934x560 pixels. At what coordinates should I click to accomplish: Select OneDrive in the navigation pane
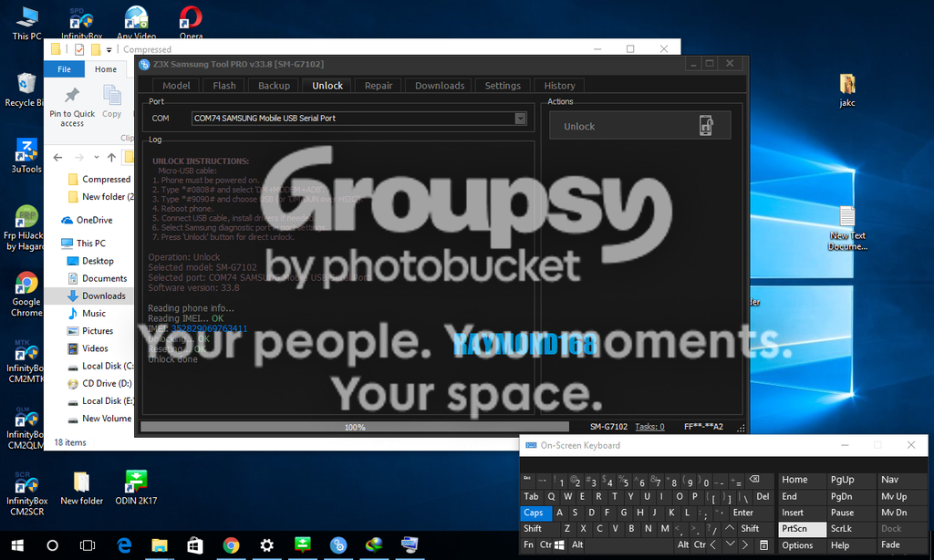[x=88, y=220]
